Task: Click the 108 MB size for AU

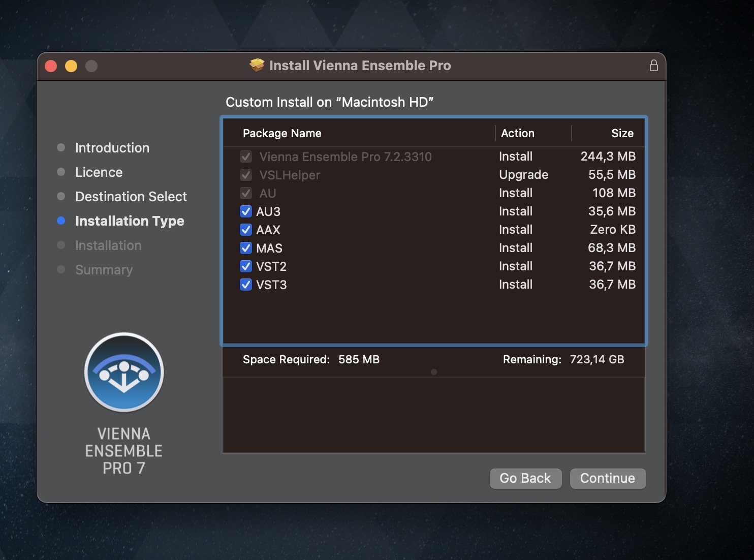Action: 614,193
